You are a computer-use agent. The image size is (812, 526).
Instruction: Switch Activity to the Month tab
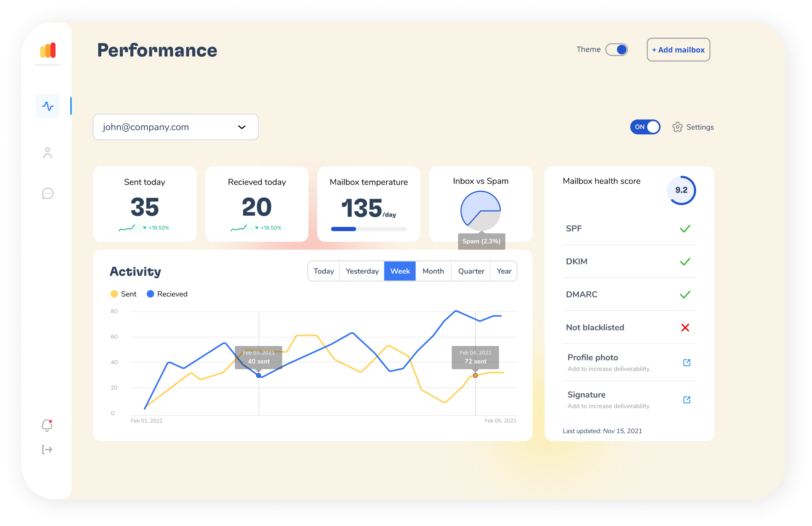pos(433,271)
